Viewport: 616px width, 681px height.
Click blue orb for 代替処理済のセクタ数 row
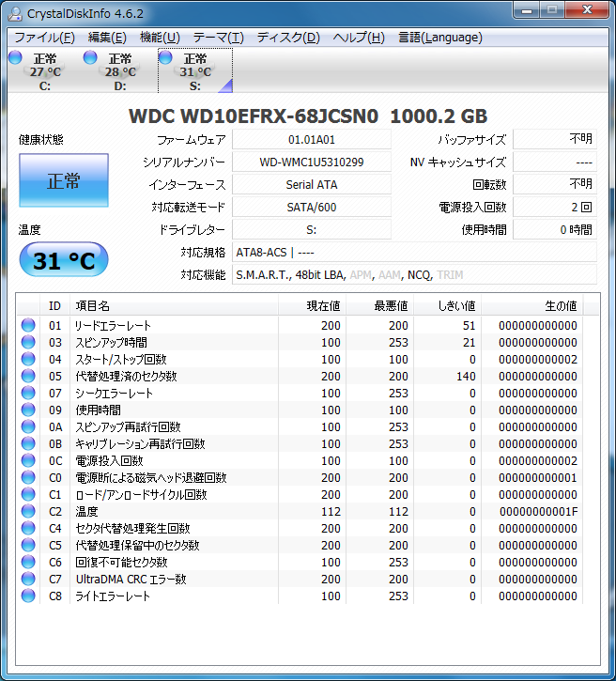pos(28,377)
